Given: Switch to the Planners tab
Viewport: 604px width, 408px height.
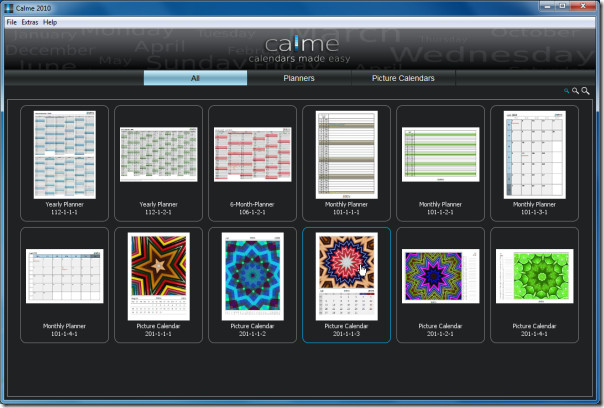Looking at the screenshot, I should pos(299,78).
